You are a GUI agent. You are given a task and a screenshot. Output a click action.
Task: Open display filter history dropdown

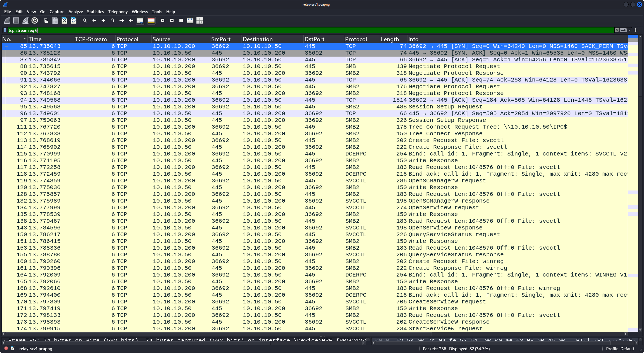coord(630,30)
